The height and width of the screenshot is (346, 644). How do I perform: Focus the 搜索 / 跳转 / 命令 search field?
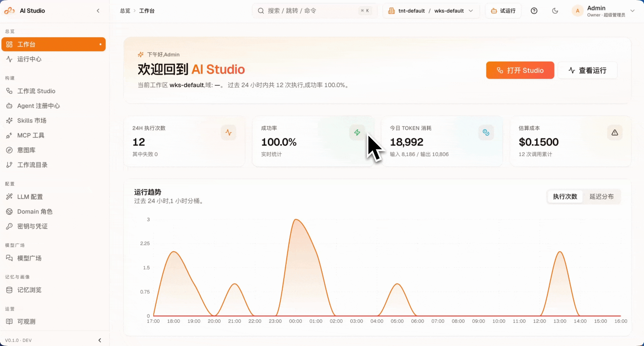[315, 11]
